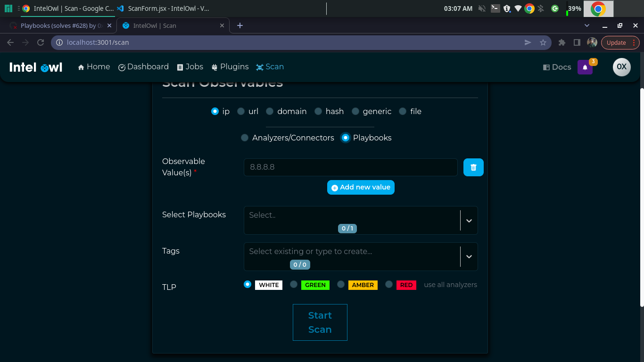
Task: Click the green Grammarly-style G tray icon
Action: click(x=555, y=8)
